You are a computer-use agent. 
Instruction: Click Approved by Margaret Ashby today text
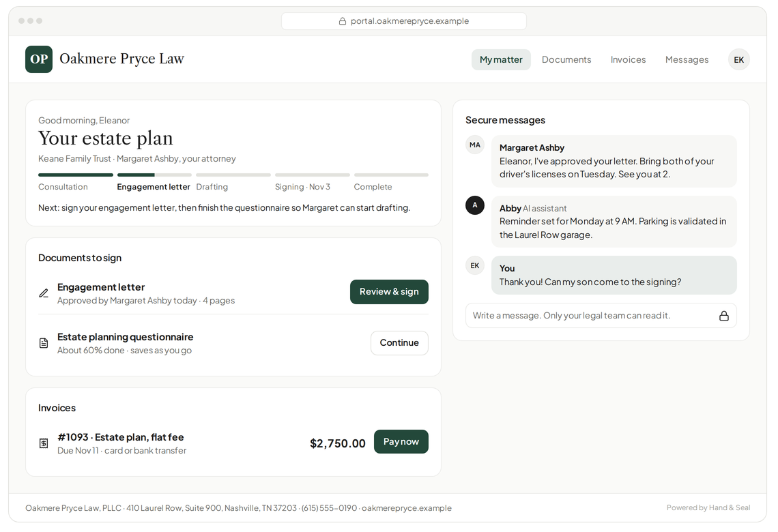tap(146, 301)
